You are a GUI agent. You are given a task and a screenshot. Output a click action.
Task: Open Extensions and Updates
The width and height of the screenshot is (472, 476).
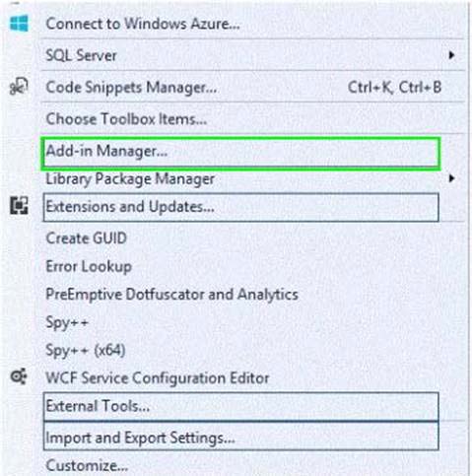(240, 207)
